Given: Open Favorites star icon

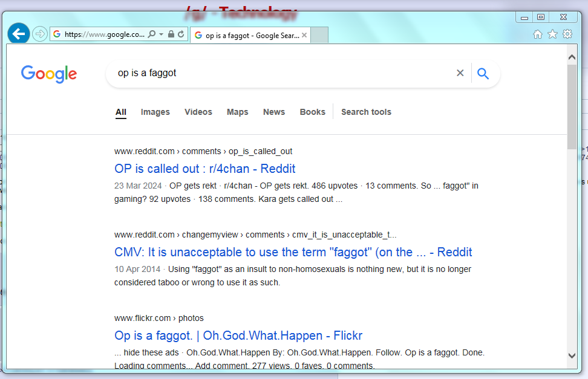Looking at the screenshot, I should pos(552,34).
